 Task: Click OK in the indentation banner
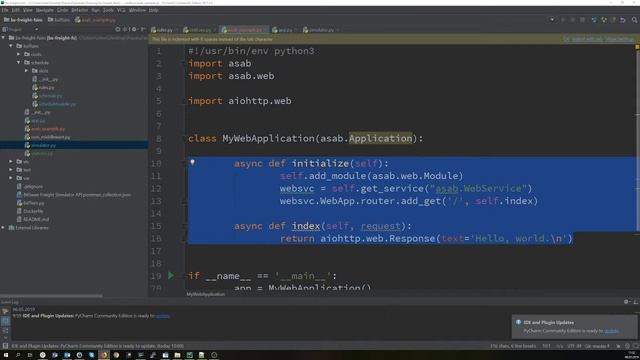(x=566, y=39)
